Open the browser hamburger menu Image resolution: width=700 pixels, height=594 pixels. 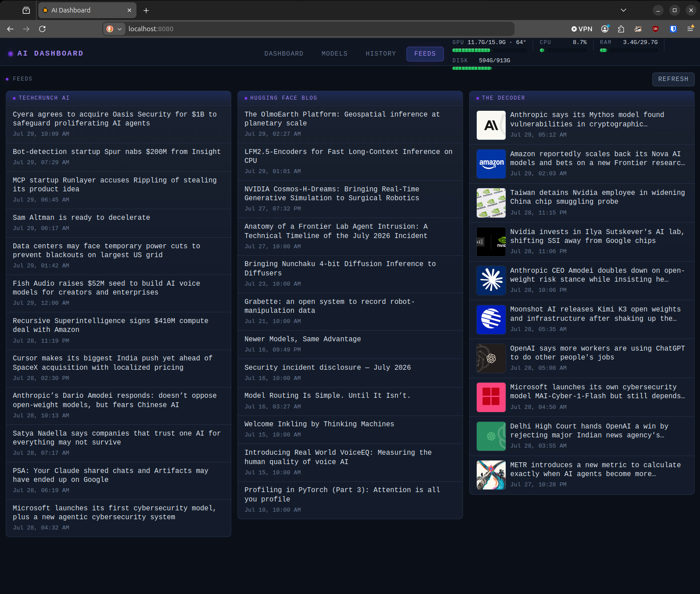tap(690, 29)
